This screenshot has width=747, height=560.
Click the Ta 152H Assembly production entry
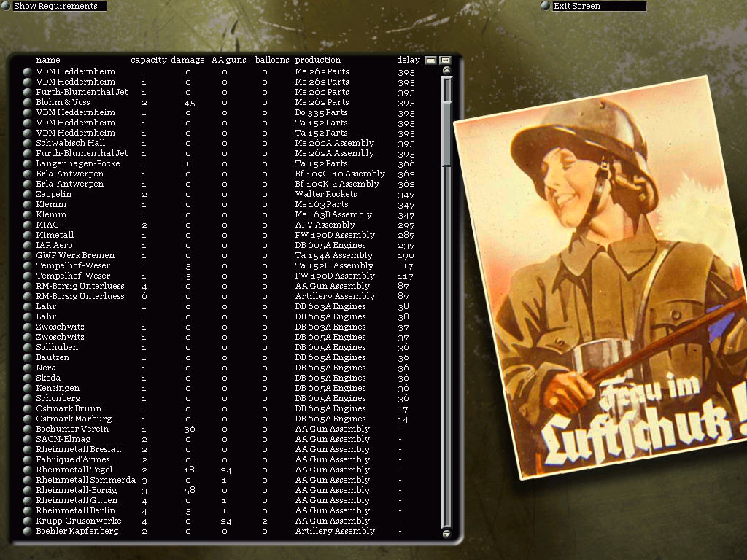[334, 265]
